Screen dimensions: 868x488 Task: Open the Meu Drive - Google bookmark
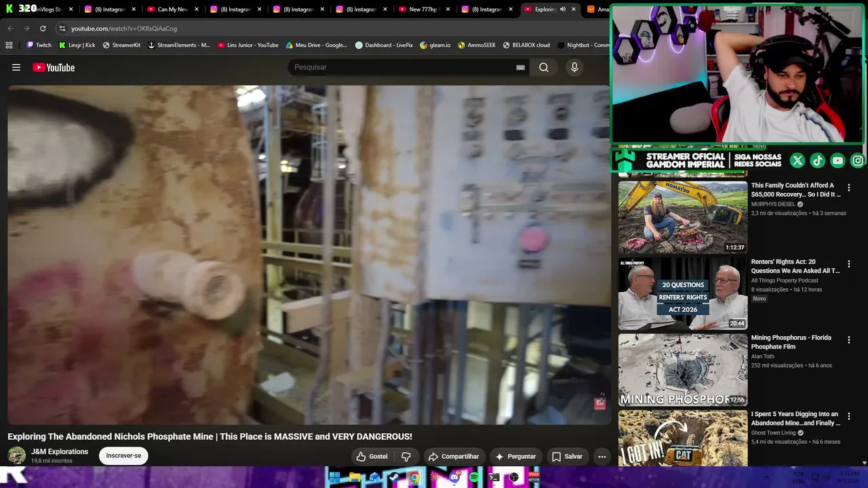coord(316,45)
